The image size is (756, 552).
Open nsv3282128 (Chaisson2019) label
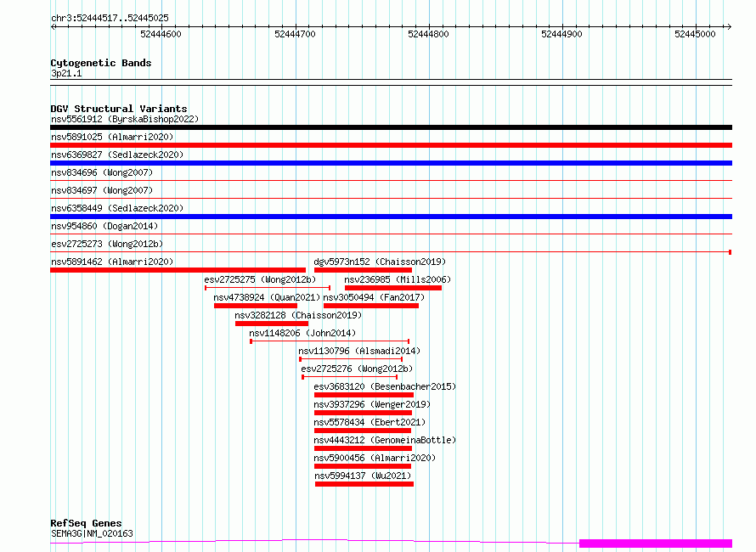click(298, 315)
